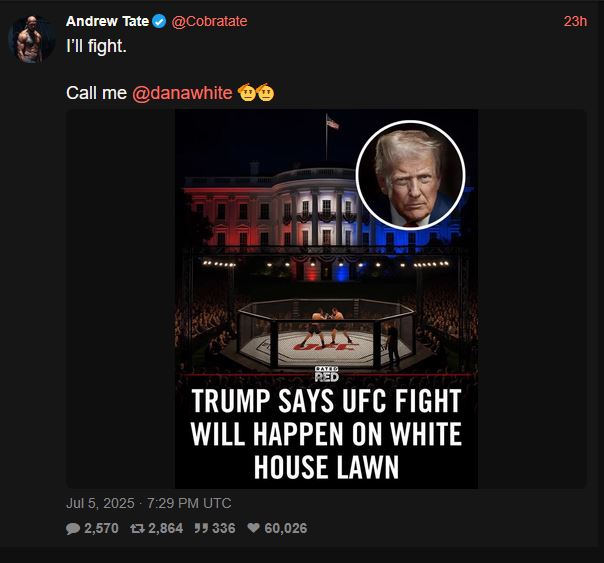Click the heart like icon
The width and height of the screenshot is (604, 563).
(x=253, y=528)
